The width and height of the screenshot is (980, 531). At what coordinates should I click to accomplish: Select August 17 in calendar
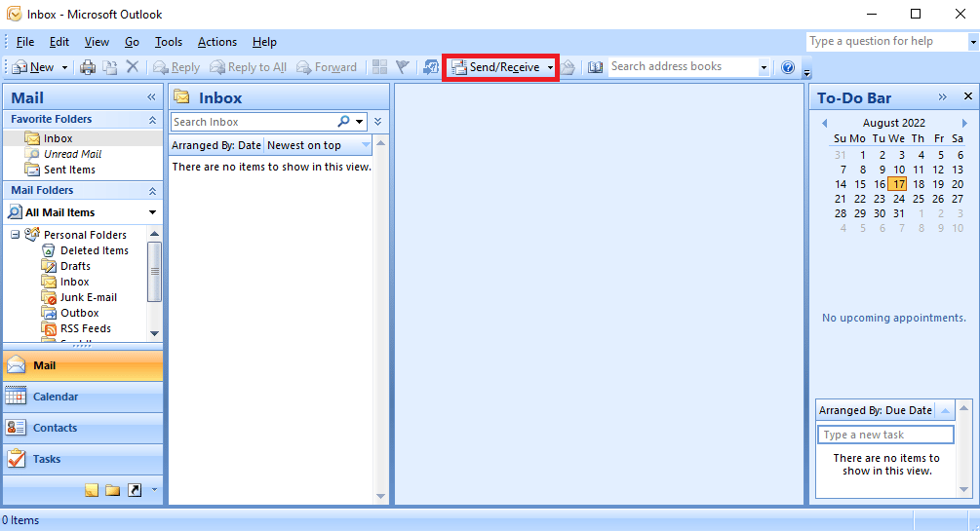[x=898, y=184]
